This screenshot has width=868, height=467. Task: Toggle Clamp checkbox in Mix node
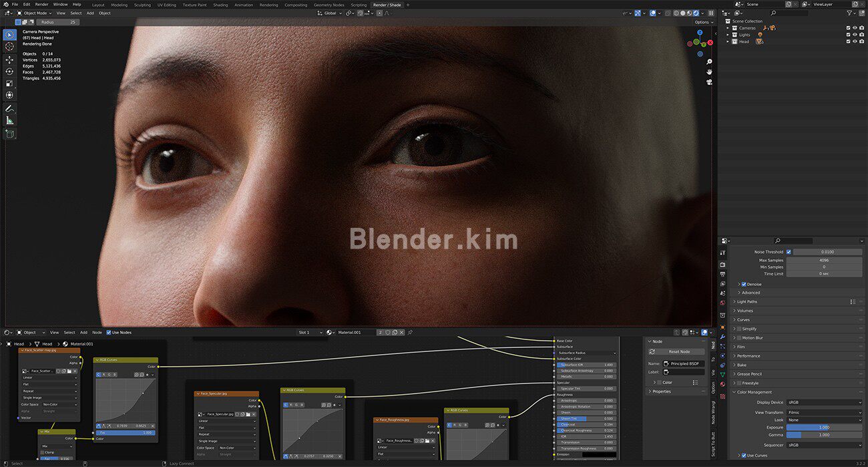pos(43,452)
